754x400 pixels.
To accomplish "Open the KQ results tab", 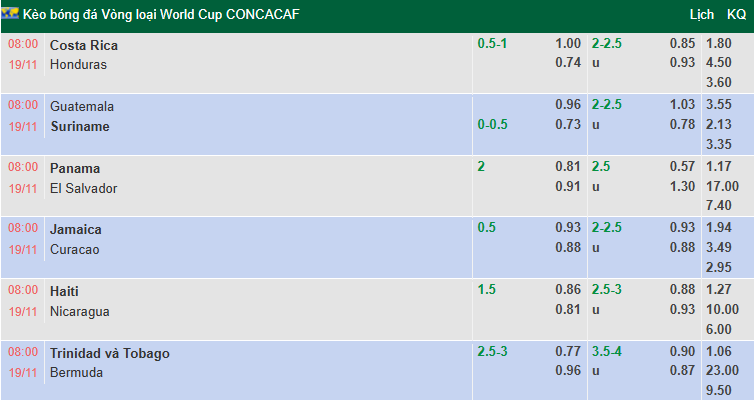I will [x=736, y=15].
